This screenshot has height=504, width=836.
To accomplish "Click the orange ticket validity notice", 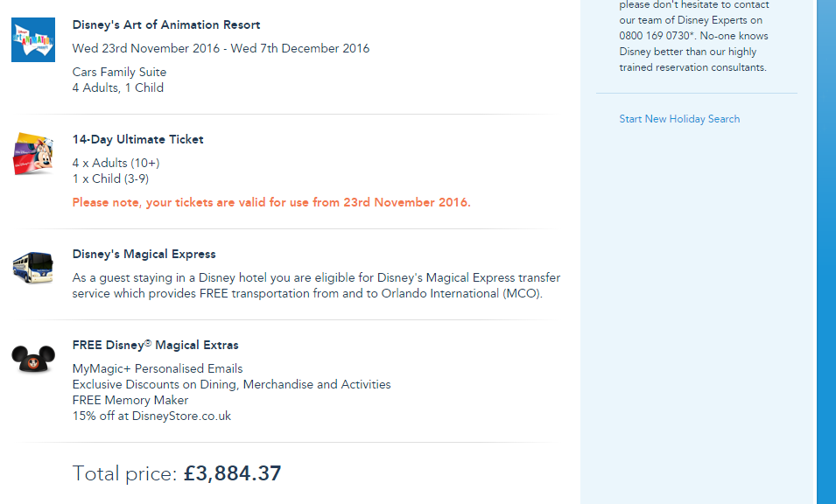I will pyautogui.click(x=271, y=202).
